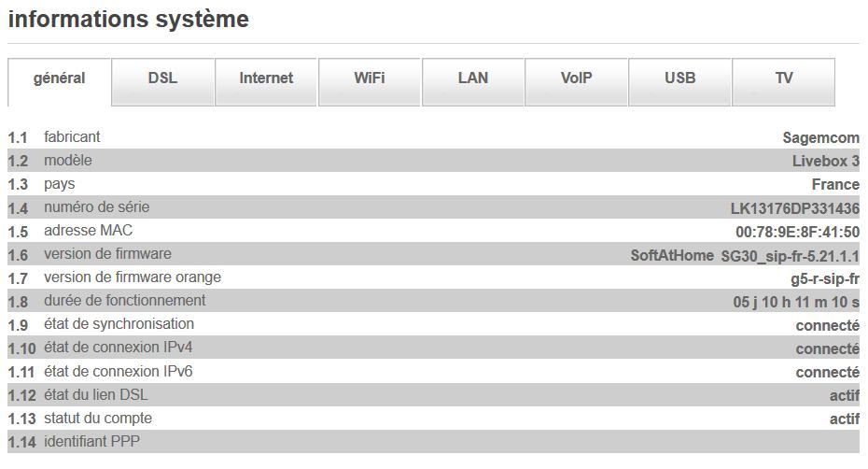Viewport: 868px width, 469px height.
Task: Go to the LAN tab
Action: coord(473,78)
